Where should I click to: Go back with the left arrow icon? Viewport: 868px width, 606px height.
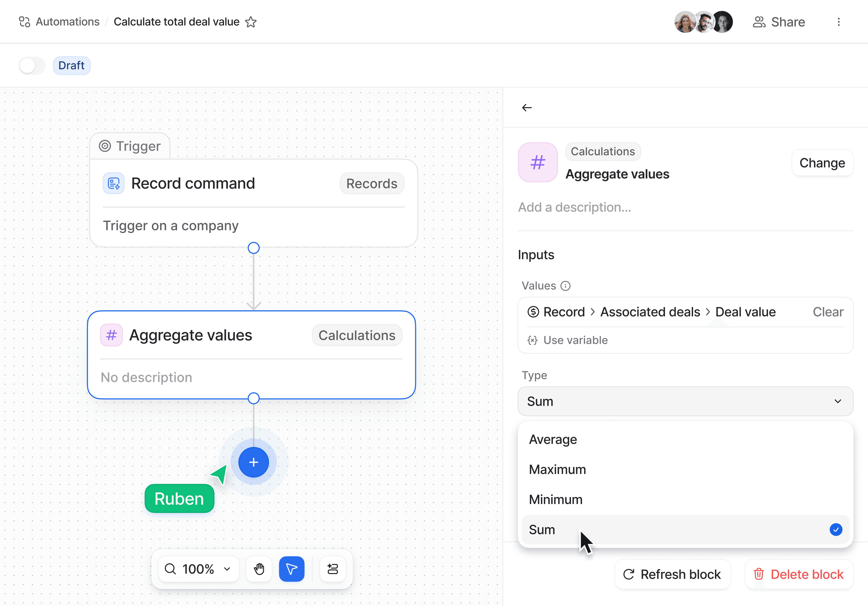[527, 108]
